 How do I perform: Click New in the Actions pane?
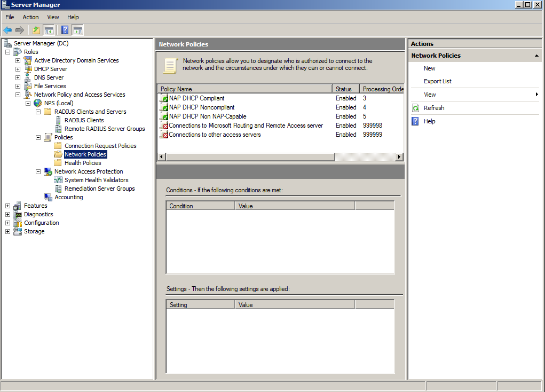point(430,68)
